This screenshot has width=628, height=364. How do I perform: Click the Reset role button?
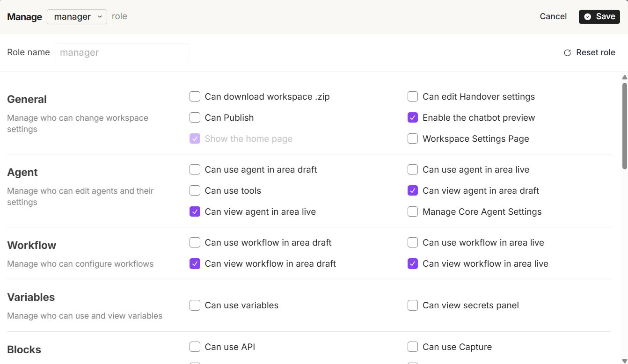(x=589, y=52)
